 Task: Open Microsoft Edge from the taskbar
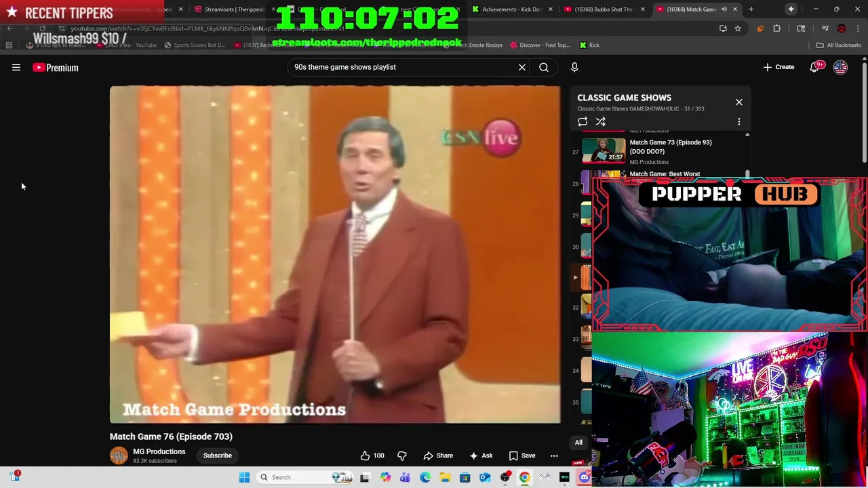coord(425,477)
